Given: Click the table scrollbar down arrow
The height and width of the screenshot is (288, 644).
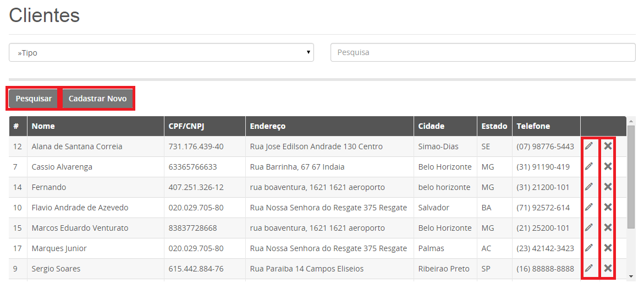Looking at the screenshot, I should (631, 276).
